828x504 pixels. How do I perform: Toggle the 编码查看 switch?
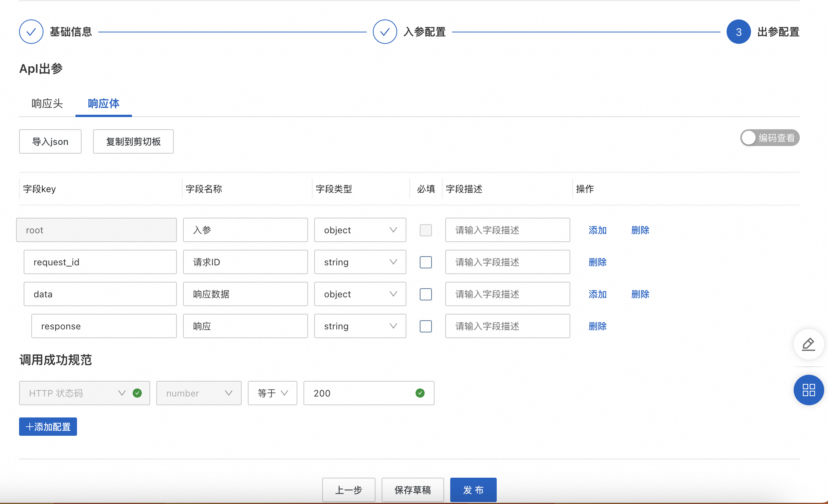[x=769, y=138]
